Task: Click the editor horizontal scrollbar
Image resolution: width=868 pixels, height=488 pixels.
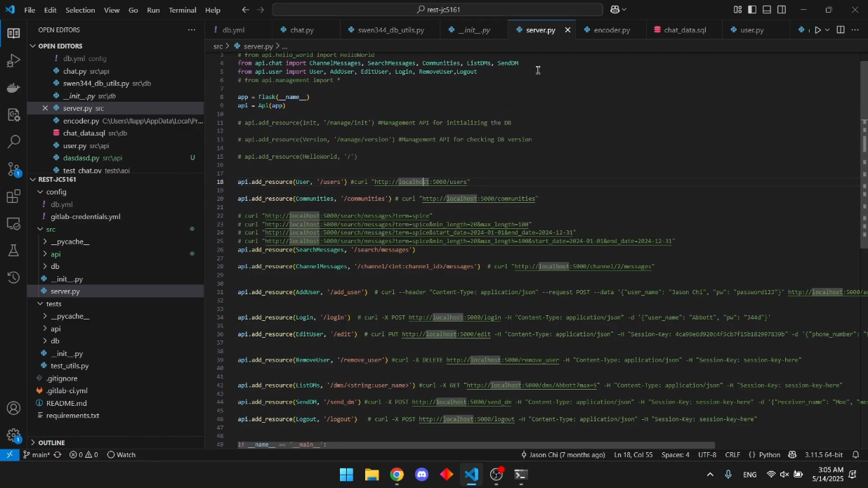Action: 476,445
